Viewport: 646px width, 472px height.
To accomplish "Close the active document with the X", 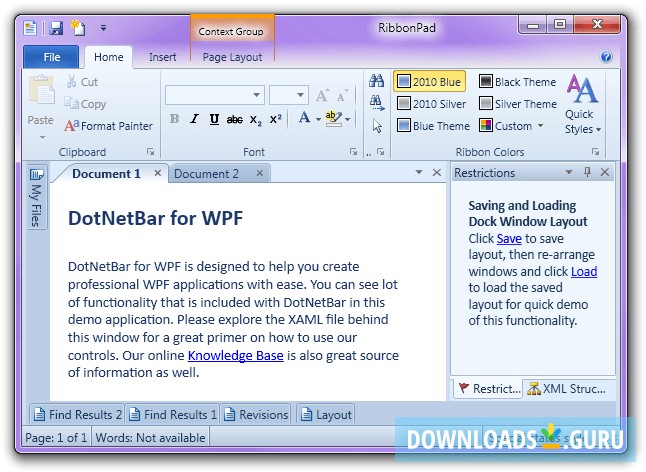I will [x=437, y=173].
